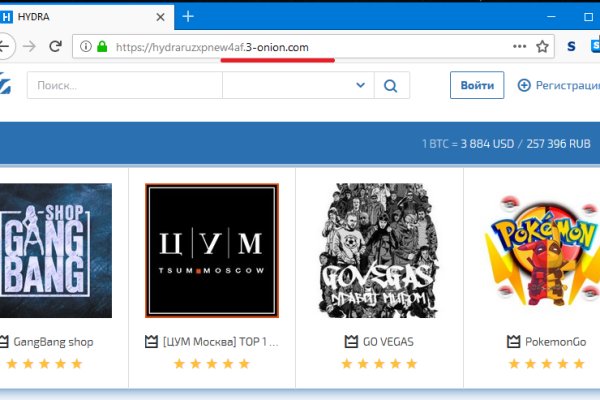Select the HYDRA browser tab
600x400 pixels.
click(x=70, y=16)
